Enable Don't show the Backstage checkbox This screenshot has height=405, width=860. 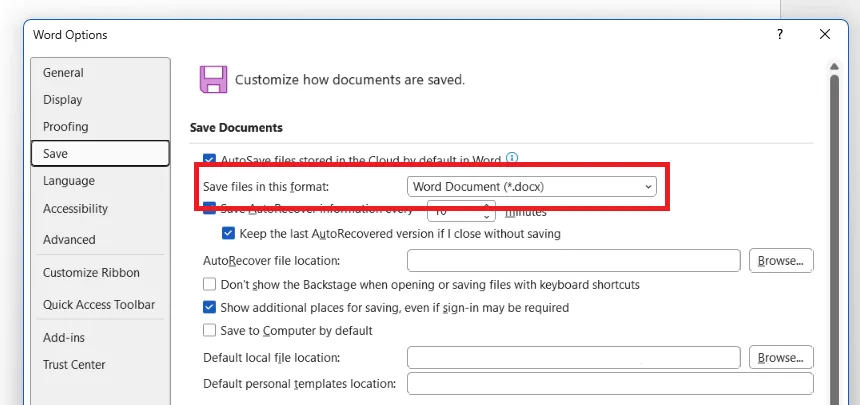pos(209,285)
